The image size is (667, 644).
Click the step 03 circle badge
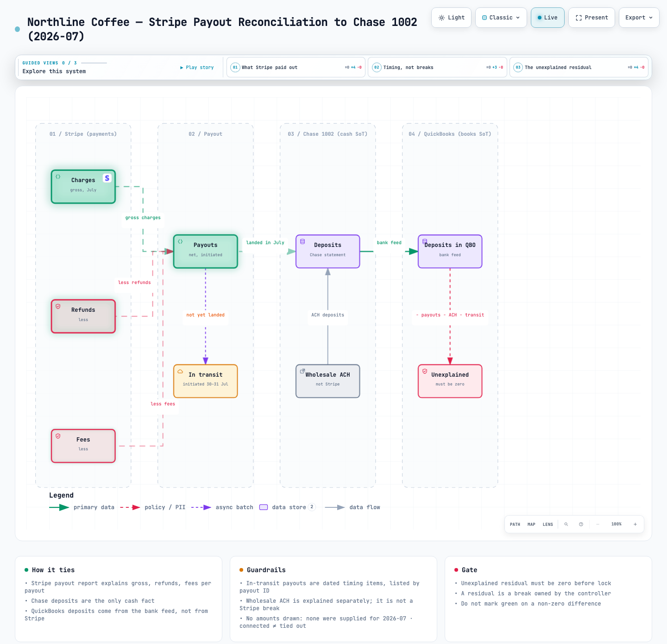pos(518,67)
